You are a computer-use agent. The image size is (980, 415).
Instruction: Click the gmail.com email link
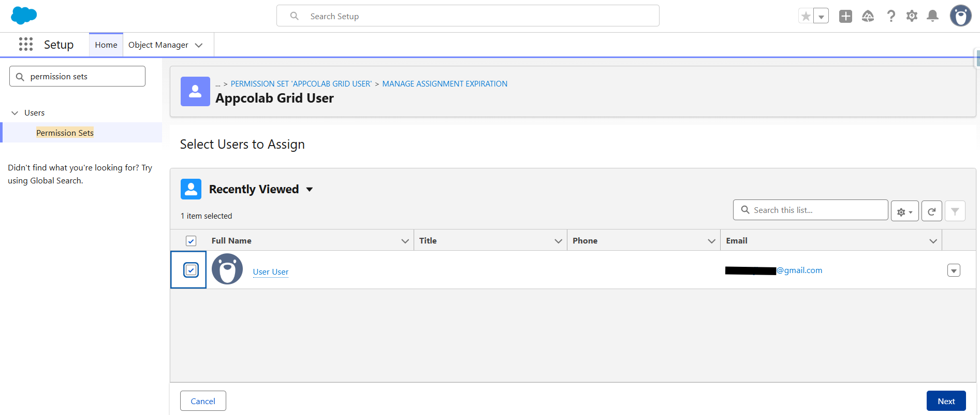tap(774, 270)
